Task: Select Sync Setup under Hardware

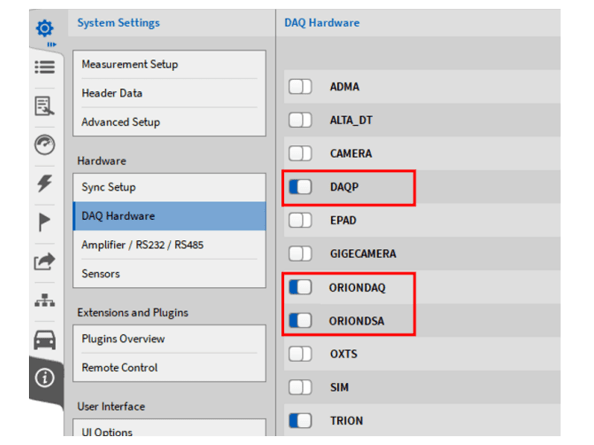Action: coord(169,187)
